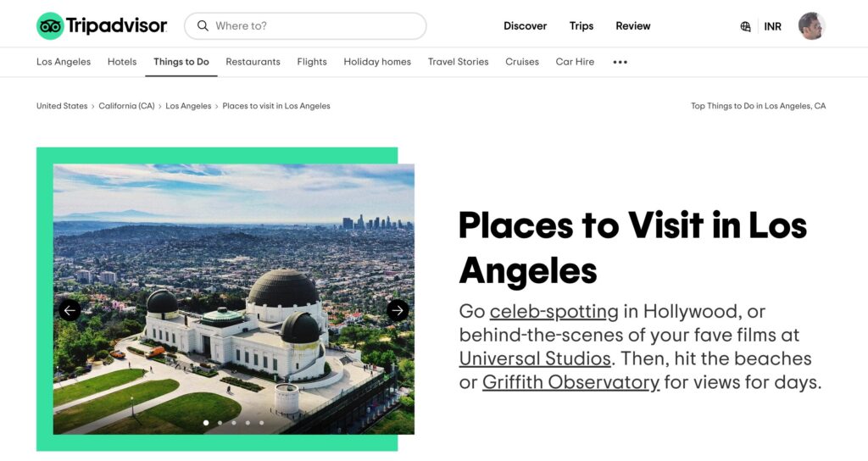The width and height of the screenshot is (868, 461).
Task: Click the Tripadvisor owl logo
Action: tap(50, 26)
